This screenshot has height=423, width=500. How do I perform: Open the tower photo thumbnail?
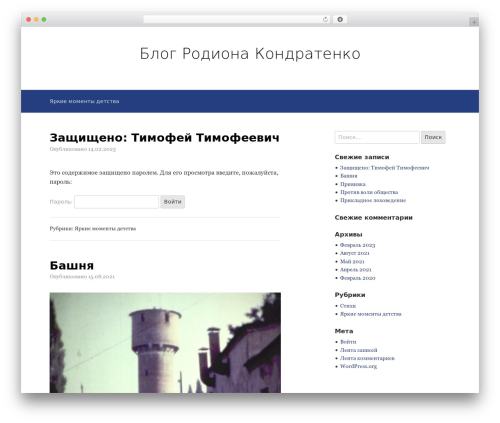coord(165,343)
